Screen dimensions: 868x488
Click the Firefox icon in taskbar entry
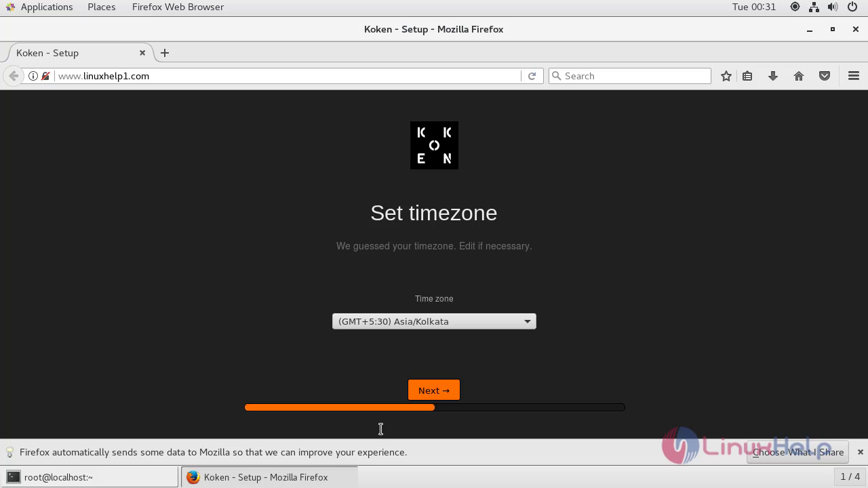(193, 477)
